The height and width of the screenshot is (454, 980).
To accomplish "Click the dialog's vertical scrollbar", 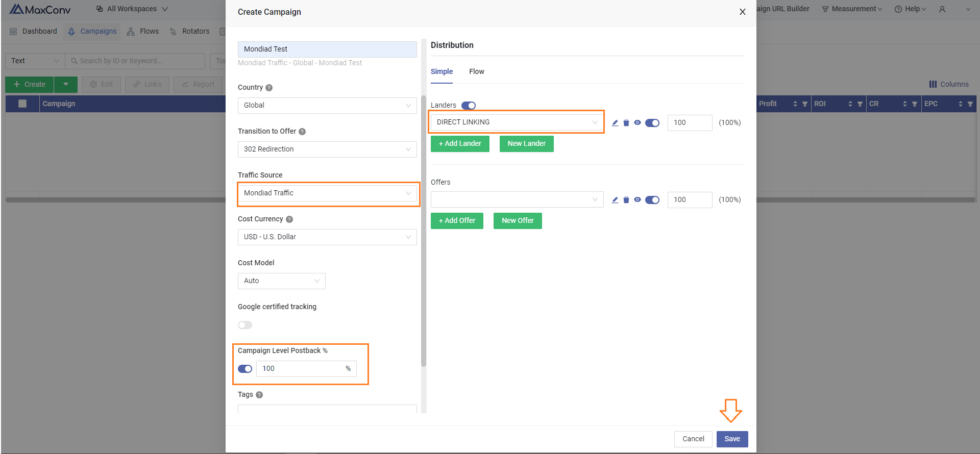I will point(424,230).
